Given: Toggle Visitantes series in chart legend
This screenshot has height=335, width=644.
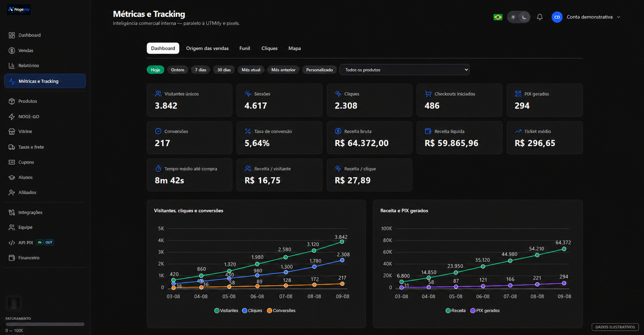Looking at the screenshot, I should tap(226, 311).
